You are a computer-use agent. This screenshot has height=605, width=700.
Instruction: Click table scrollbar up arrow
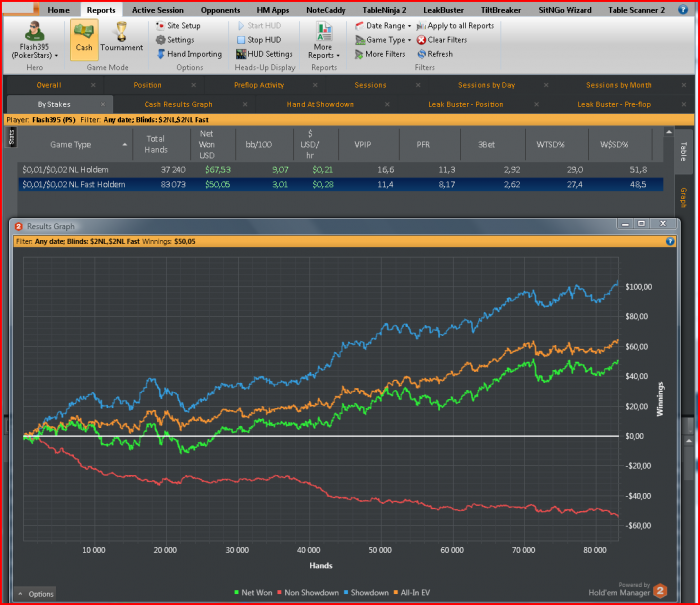point(668,132)
